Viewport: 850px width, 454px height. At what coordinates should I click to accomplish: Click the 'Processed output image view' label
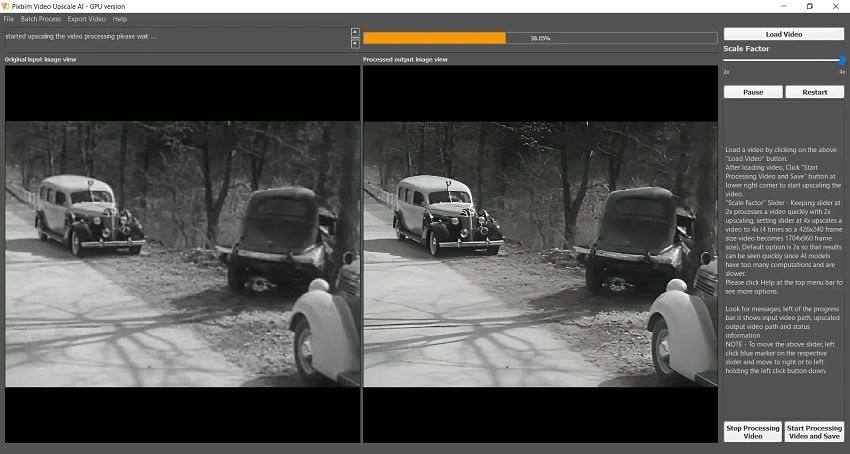(405, 60)
